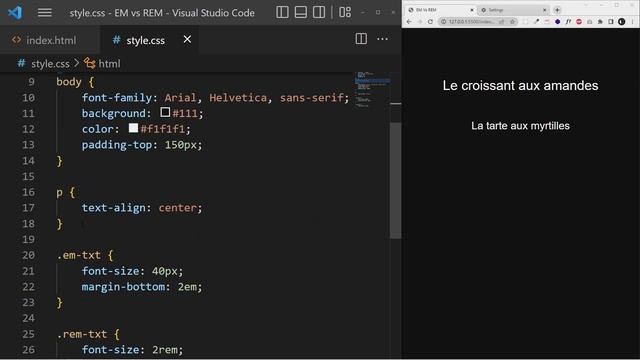This screenshot has width=640, height=360.
Task: Click the red ad-blocker extension icon
Action: point(579,22)
